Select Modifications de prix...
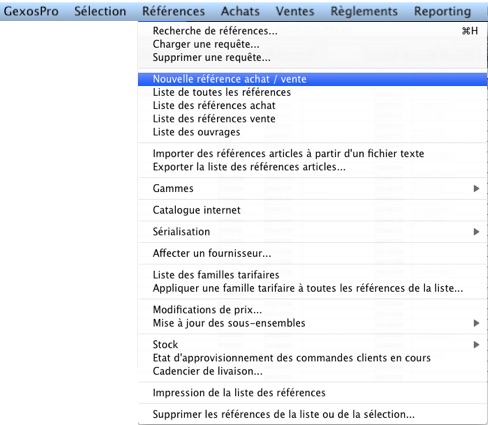This screenshot has width=488, height=425. pyautogui.click(x=312, y=310)
